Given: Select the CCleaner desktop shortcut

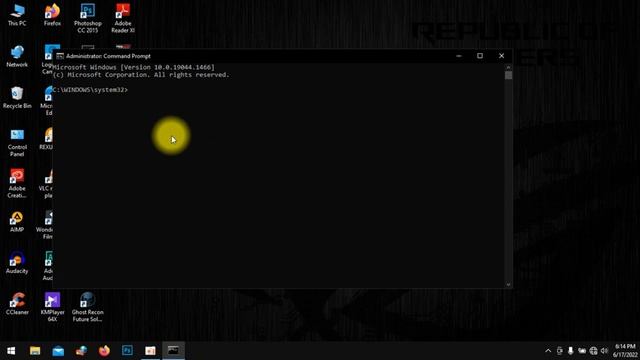Looking at the screenshot, I should pos(17,304).
